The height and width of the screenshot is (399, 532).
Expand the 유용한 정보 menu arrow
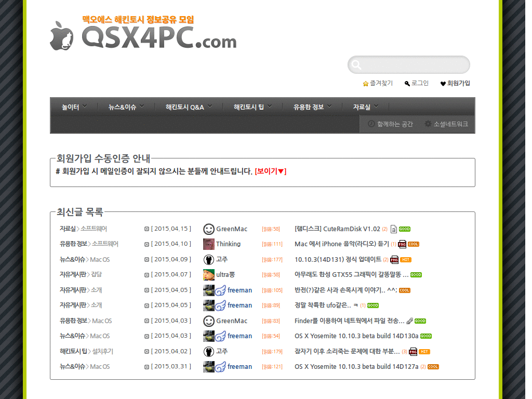329,106
